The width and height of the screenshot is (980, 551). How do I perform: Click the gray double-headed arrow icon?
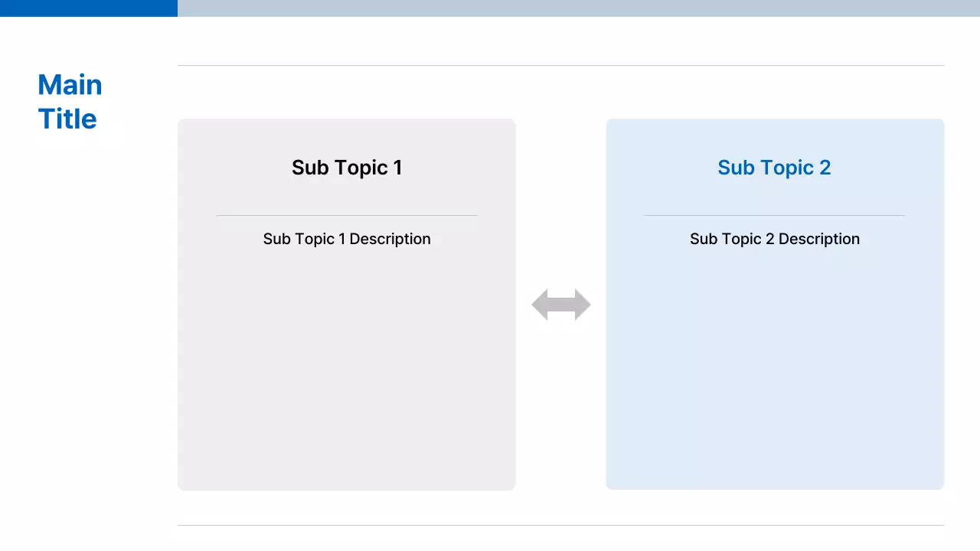click(561, 305)
